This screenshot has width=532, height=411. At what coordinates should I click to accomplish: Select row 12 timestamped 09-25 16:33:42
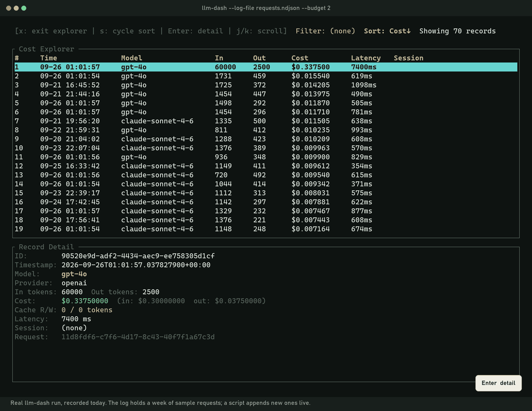pos(266,166)
